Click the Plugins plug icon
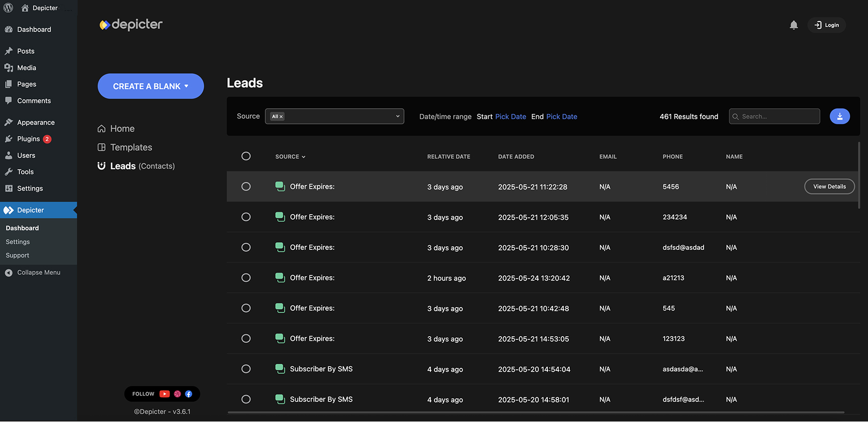868x422 pixels. (x=9, y=139)
